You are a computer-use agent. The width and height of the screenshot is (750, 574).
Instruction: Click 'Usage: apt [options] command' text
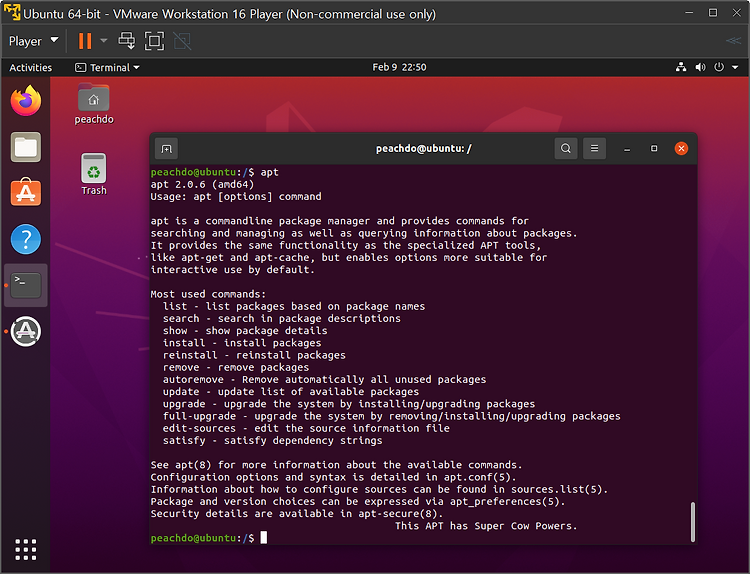click(x=236, y=197)
